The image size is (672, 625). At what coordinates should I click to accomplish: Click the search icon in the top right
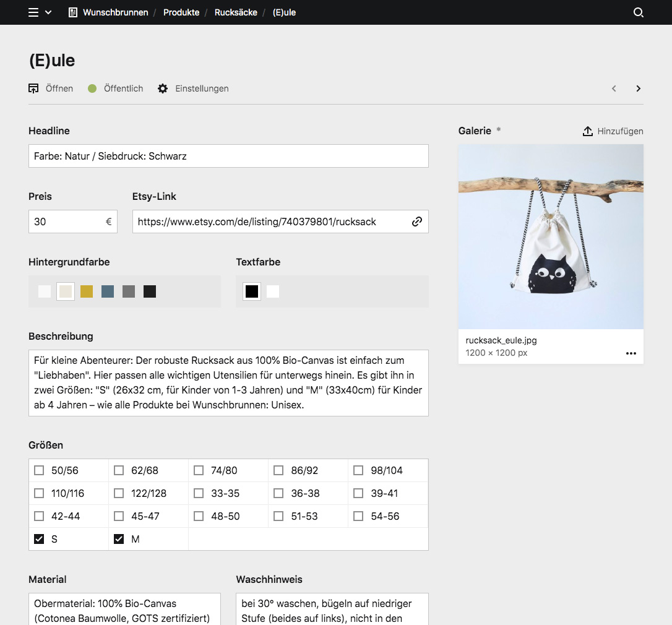point(638,12)
